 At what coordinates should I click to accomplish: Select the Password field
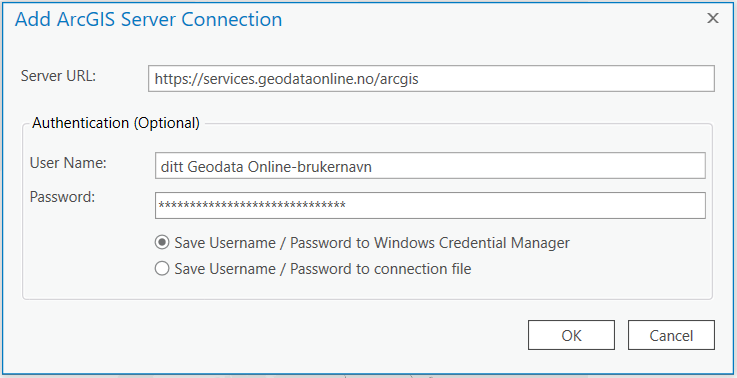(x=430, y=205)
